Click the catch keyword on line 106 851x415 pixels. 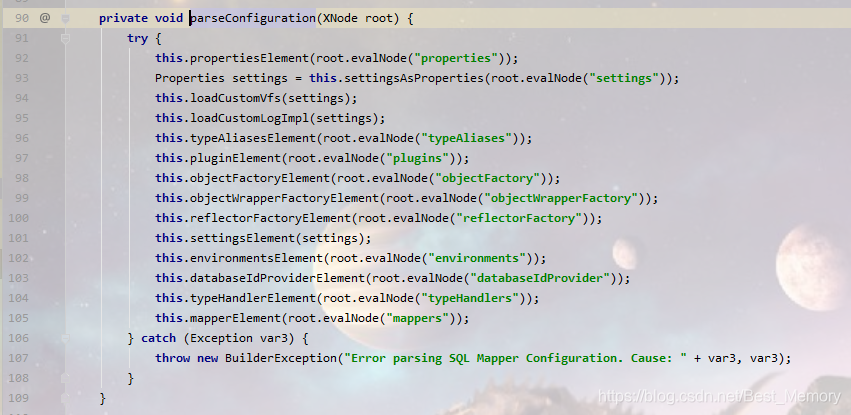[158, 338]
